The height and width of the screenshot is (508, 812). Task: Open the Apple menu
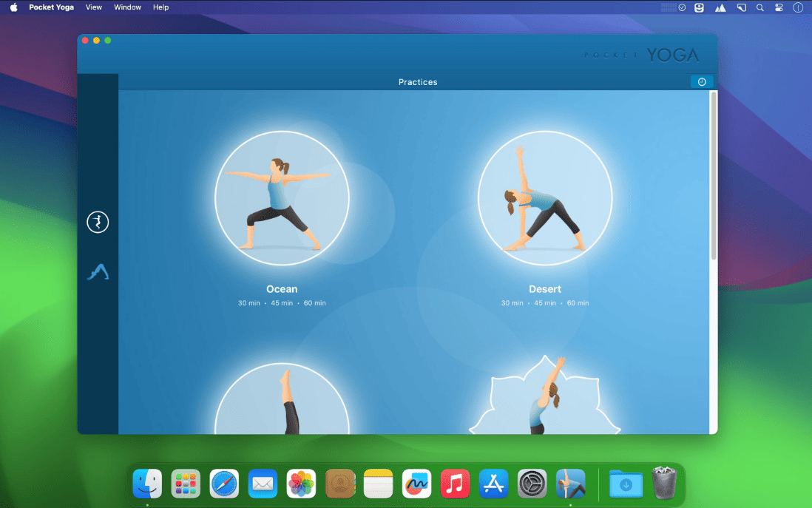(x=13, y=7)
